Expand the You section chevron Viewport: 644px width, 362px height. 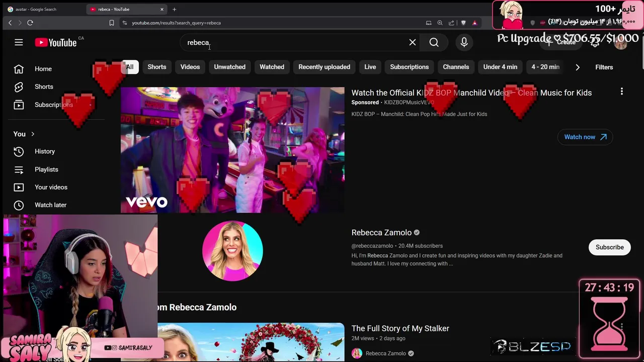coord(33,134)
